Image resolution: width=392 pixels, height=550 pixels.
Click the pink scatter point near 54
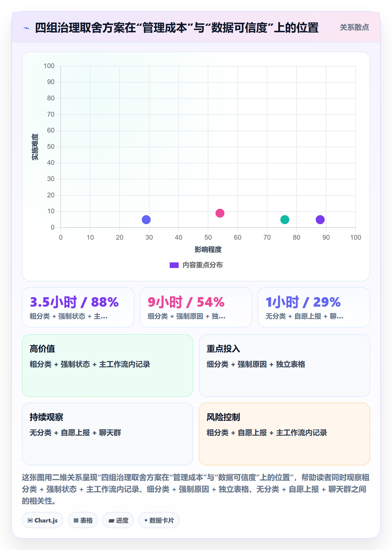click(x=220, y=213)
